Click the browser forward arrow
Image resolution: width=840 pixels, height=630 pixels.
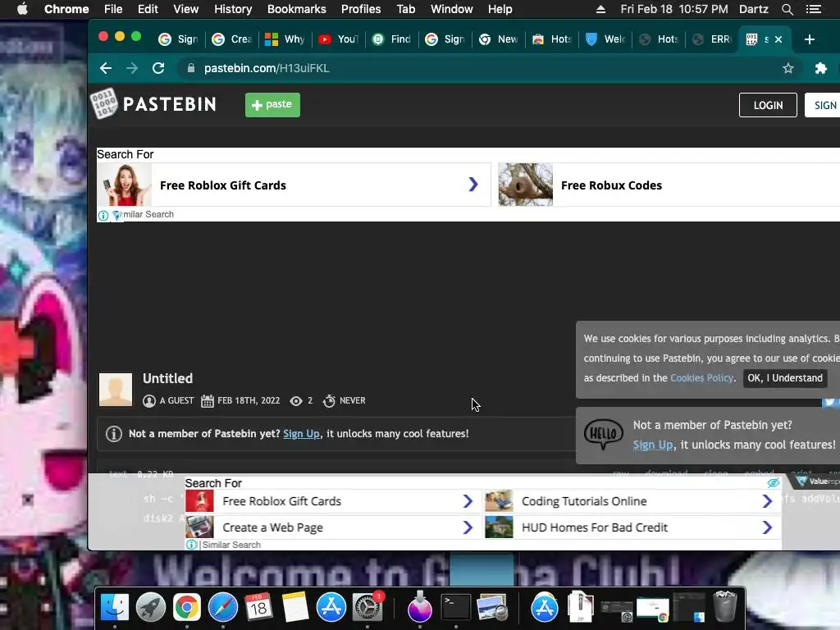tap(132, 68)
